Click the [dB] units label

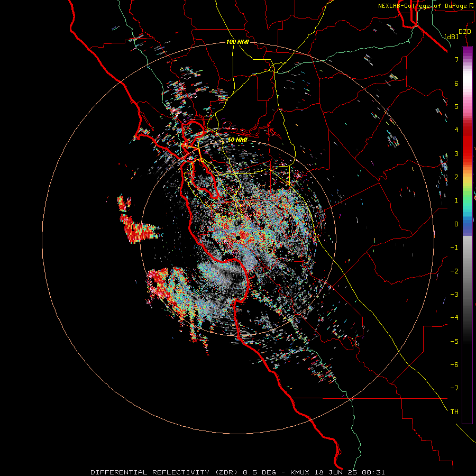point(452,36)
